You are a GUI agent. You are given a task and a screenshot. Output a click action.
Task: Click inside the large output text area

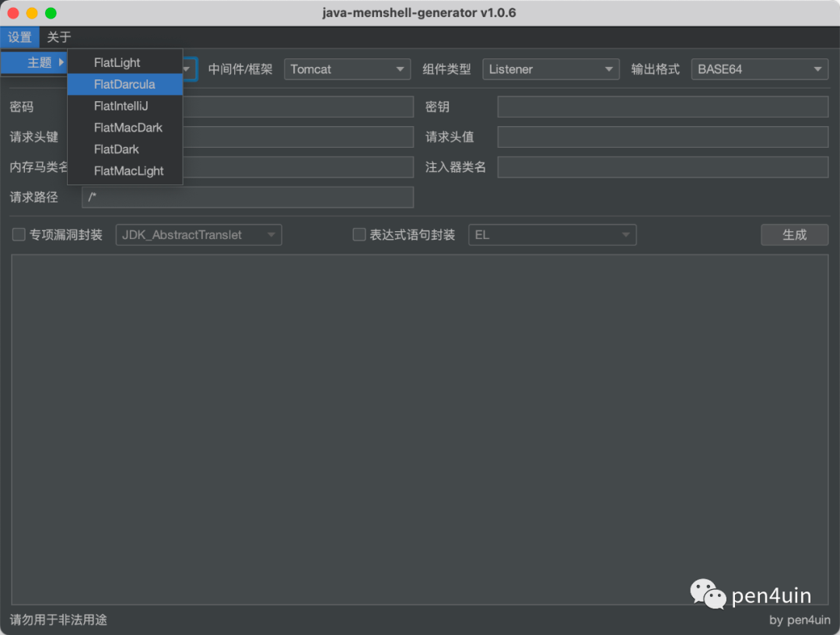point(420,430)
